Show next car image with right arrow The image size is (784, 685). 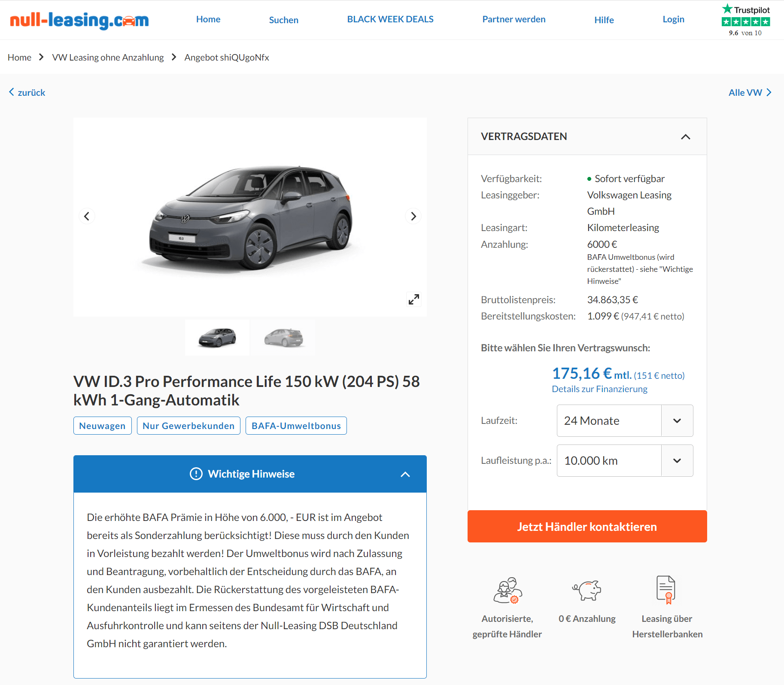(x=413, y=216)
